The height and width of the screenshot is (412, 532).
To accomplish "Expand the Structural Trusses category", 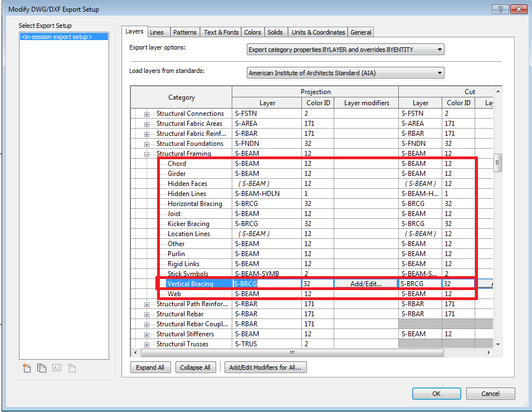I will (147, 345).
